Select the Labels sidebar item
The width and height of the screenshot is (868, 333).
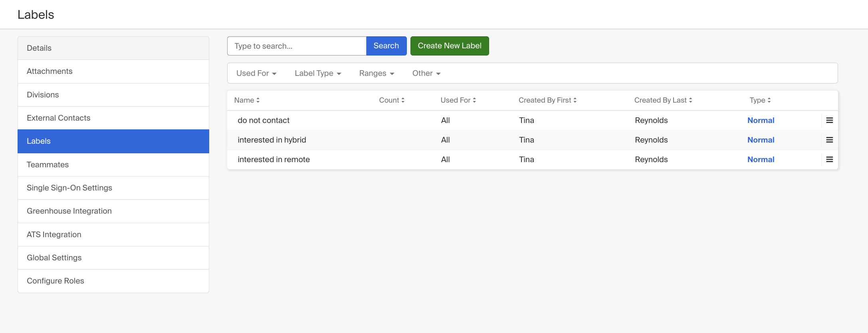coord(113,141)
